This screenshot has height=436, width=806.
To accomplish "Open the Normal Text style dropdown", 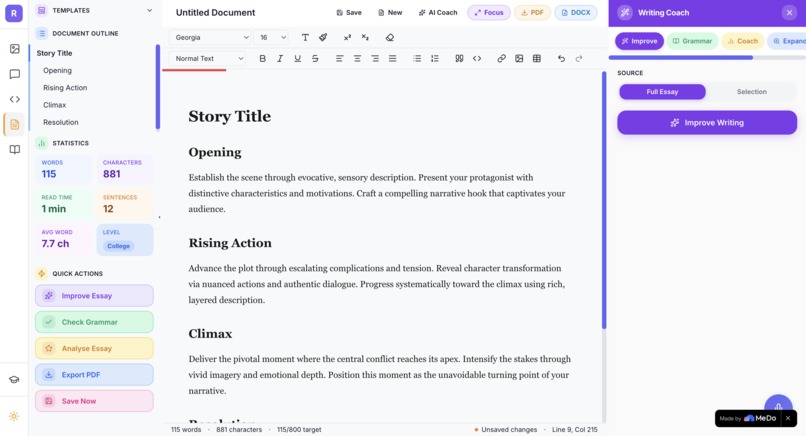I will [207, 59].
